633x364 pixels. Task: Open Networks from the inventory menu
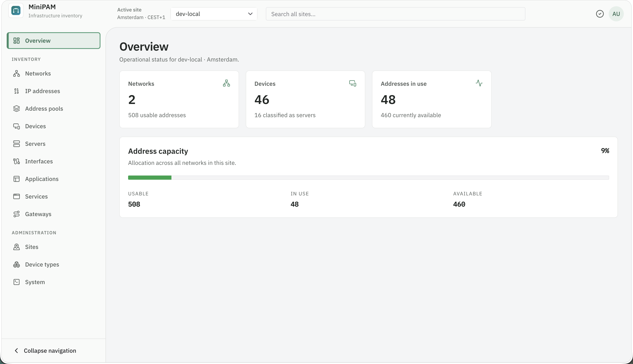[54, 73]
